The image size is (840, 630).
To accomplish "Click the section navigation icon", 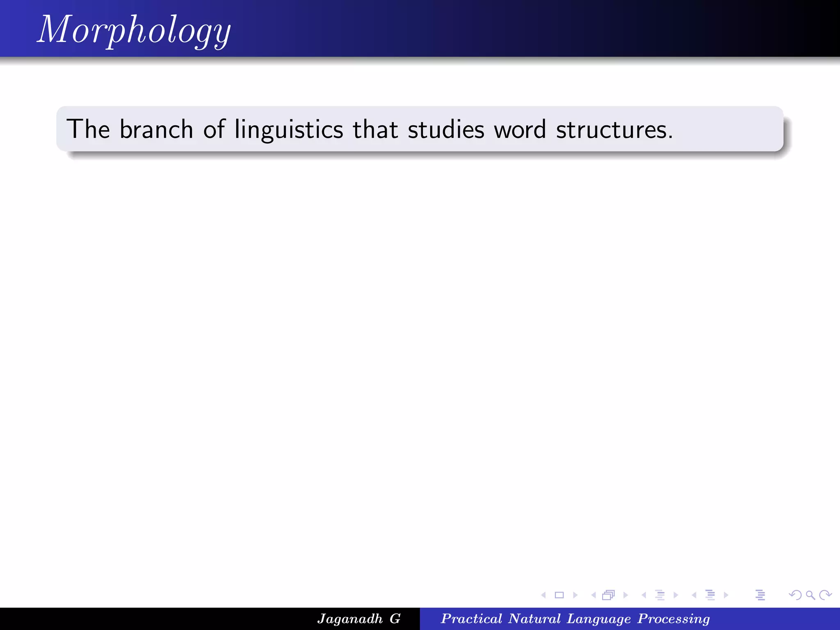I will pos(710,595).
